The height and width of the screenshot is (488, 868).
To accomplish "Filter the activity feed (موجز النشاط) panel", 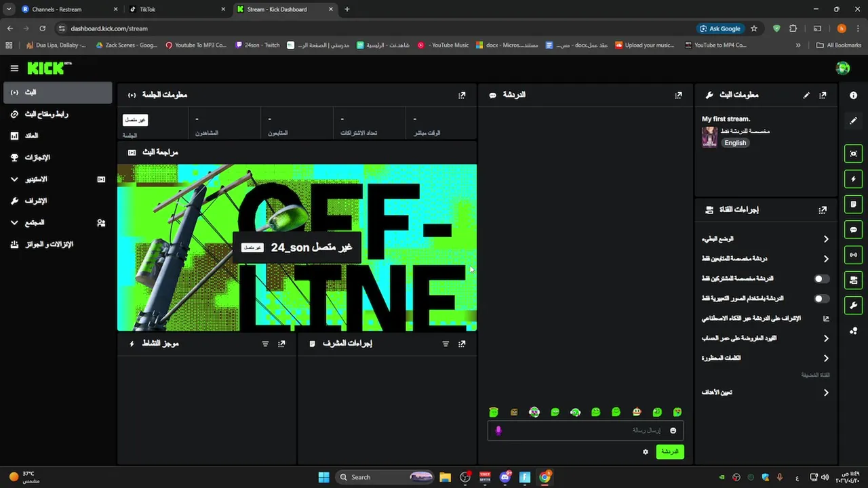I will pos(265,344).
